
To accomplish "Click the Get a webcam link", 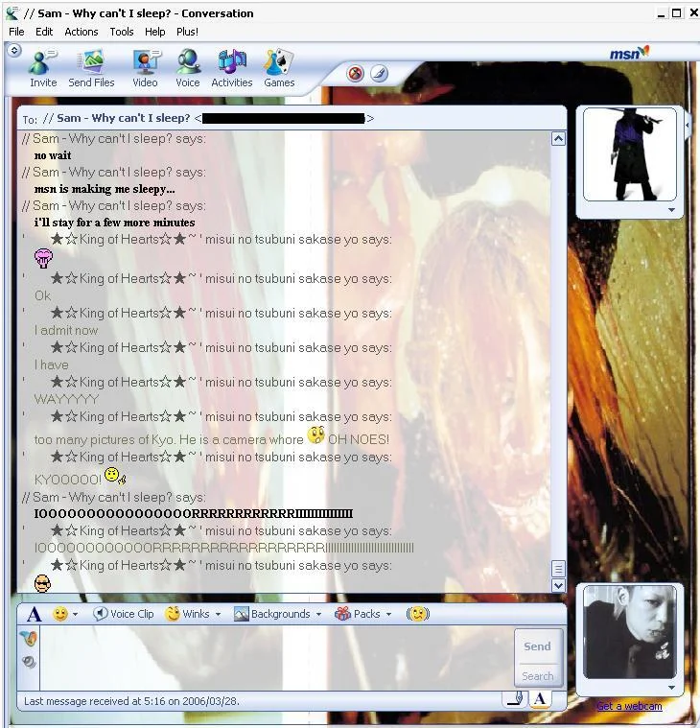I will (629, 706).
